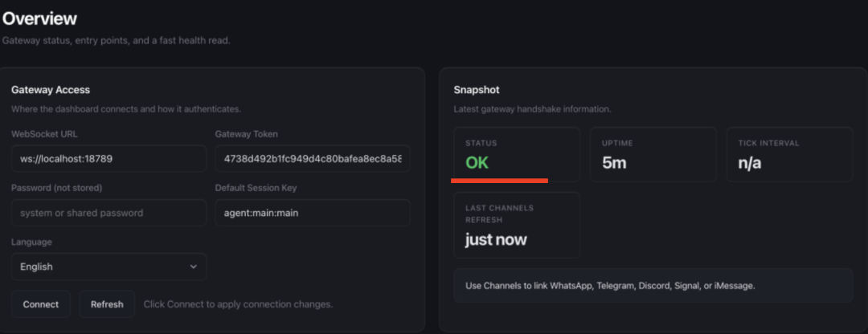The height and width of the screenshot is (334, 868).
Task: Click the Language label above the selector
Action: pos(31,242)
